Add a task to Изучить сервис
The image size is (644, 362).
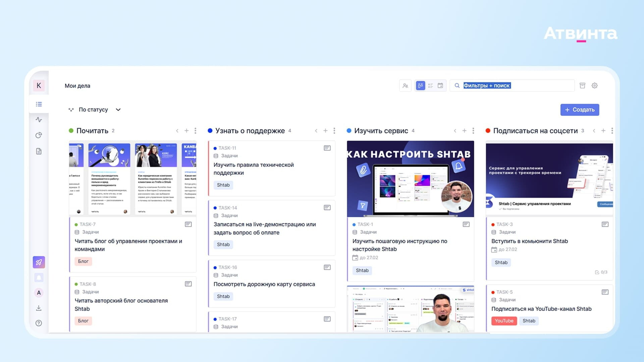464,131
